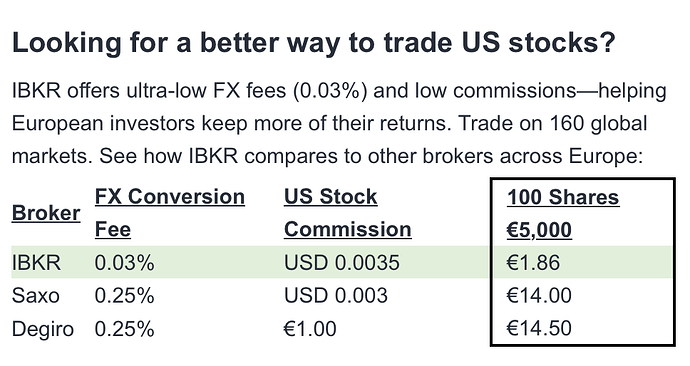
Task: Click the paragraph mentioning 160 global markets
Action: [x=339, y=124]
